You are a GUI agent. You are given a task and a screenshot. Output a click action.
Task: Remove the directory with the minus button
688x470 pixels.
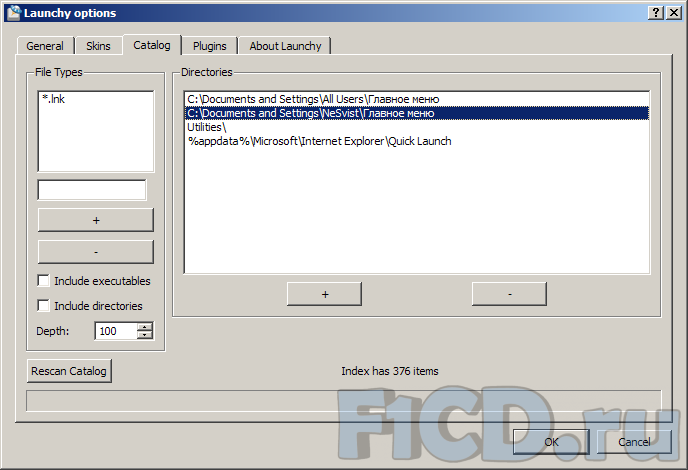tap(509, 294)
